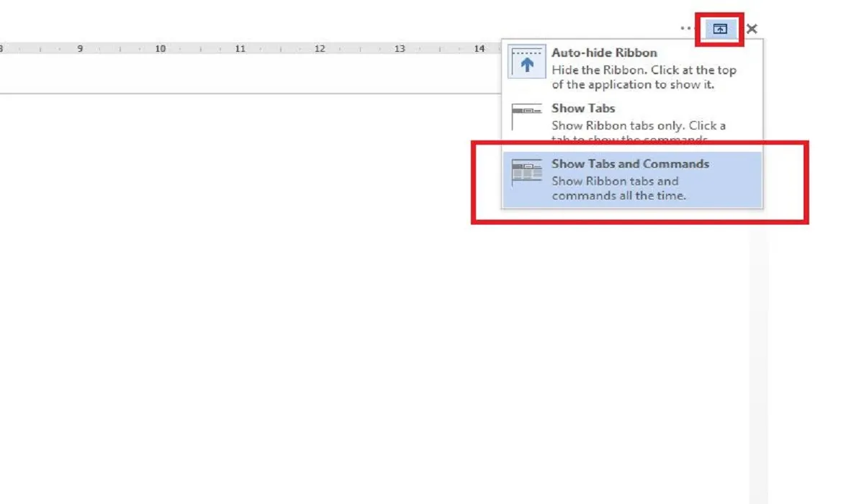The image size is (864, 504).
Task: Click the Show Tabs and Commands icon
Action: coord(526,171)
